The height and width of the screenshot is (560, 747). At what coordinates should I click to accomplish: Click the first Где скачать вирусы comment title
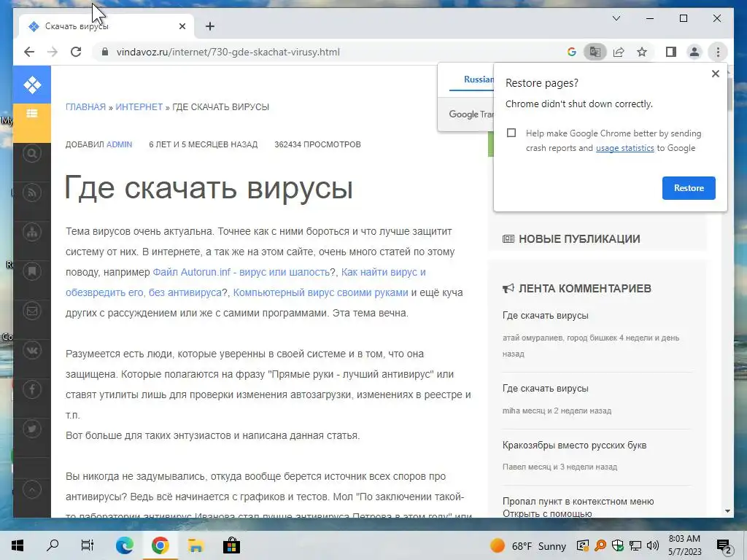pos(546,315)
